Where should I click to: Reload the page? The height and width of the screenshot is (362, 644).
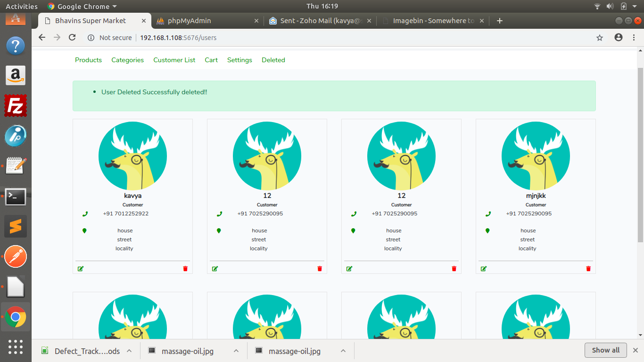(72, 38)
